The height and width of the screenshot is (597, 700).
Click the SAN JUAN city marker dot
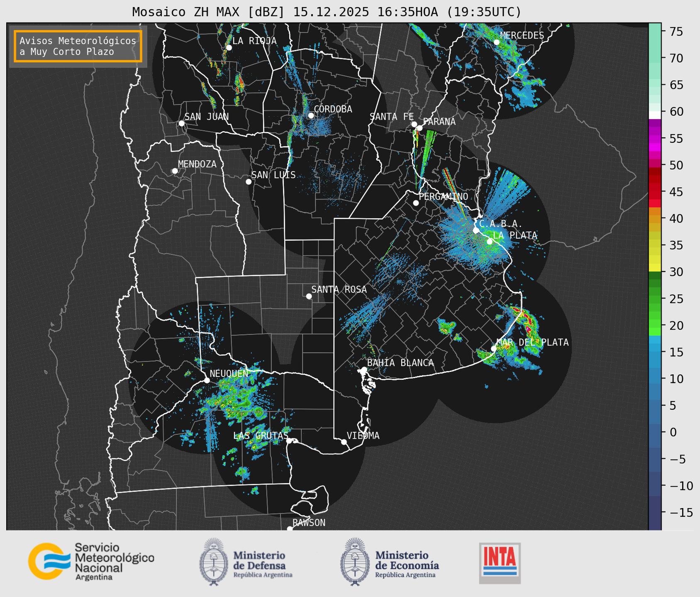click(x=181, y=123)
